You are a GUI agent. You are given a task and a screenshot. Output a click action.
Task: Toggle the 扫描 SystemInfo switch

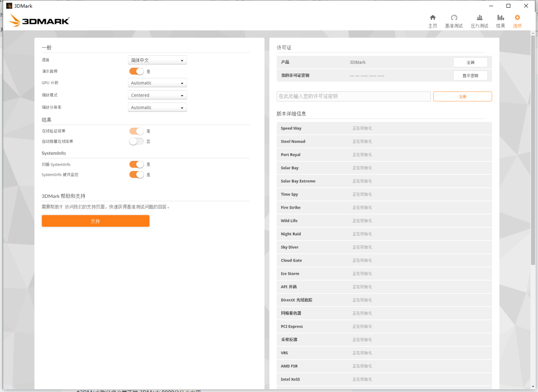136,164
